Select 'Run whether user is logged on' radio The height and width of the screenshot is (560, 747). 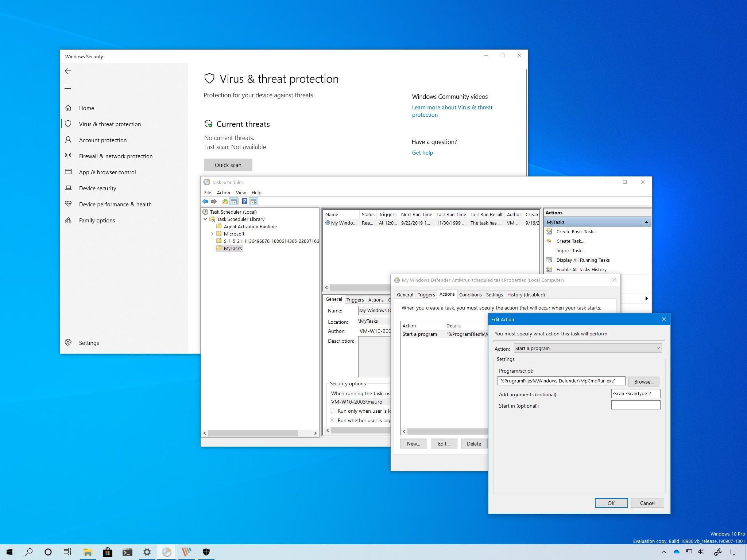pyautogui.click(x=332, y=420)
